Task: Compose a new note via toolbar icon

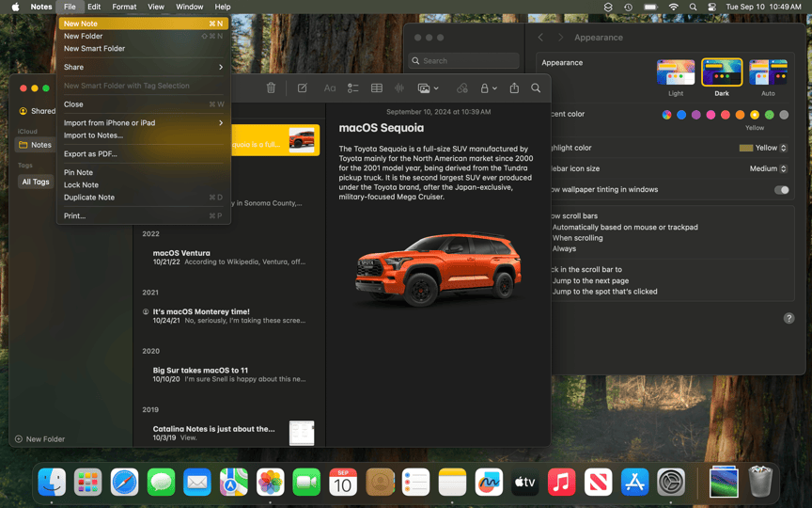Action: tap(303, 88)
